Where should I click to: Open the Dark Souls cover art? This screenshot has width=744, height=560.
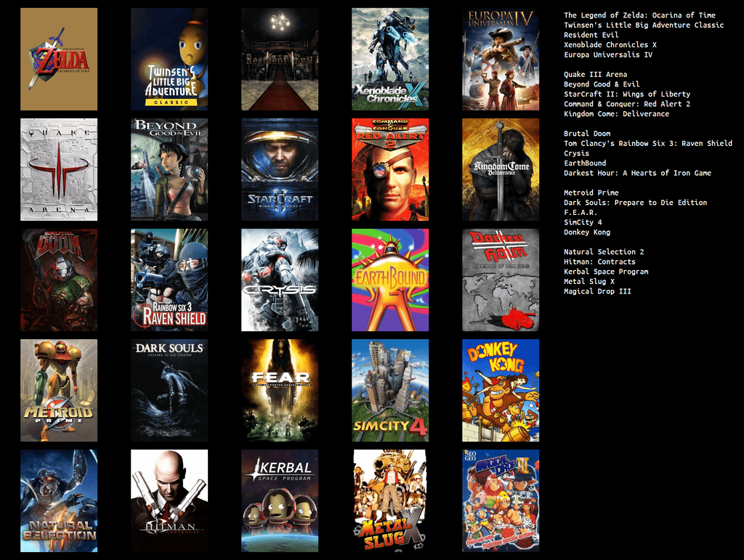[x=169, y=390]
